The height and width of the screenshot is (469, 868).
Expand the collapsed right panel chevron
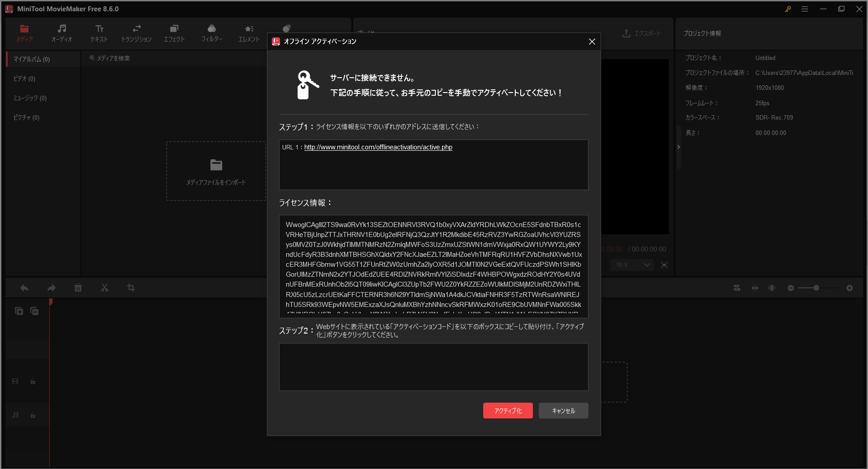678,147
